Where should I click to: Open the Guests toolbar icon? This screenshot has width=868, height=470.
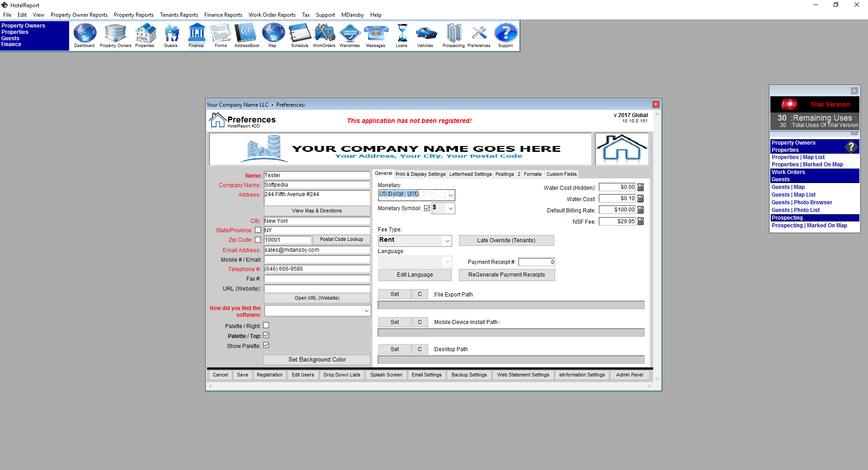point(171,35)
